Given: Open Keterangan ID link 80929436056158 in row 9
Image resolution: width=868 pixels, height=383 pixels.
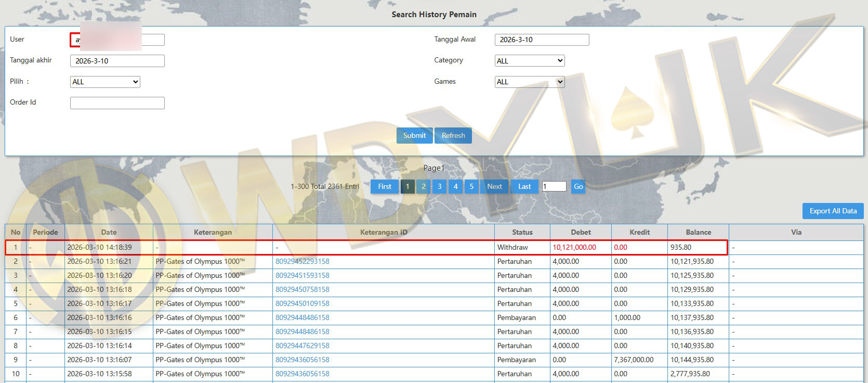Looking at the screenshot, I should (303, 360).
